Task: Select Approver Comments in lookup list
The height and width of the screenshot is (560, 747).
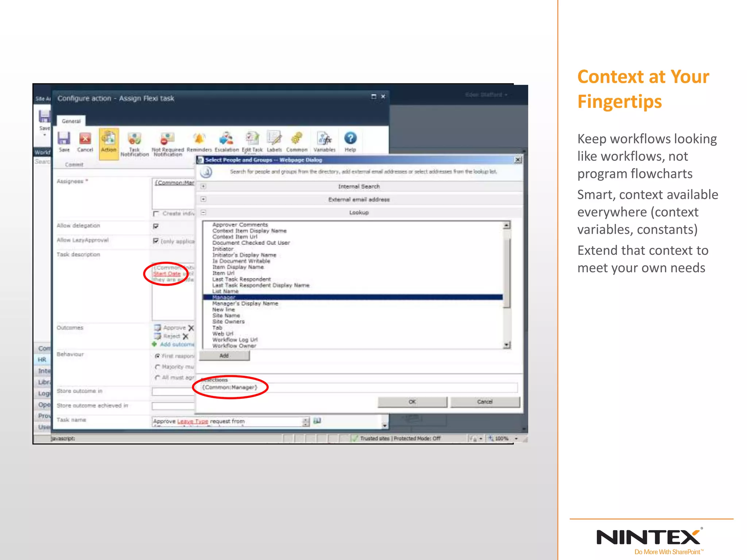Action: coord(240,225)
